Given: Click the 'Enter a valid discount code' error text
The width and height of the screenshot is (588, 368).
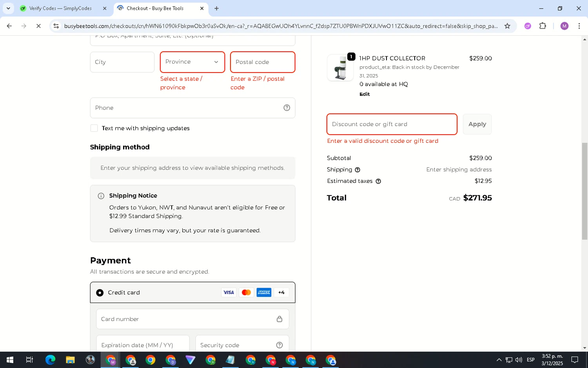Looking at the screenshot, I should [x=383, y=141].
